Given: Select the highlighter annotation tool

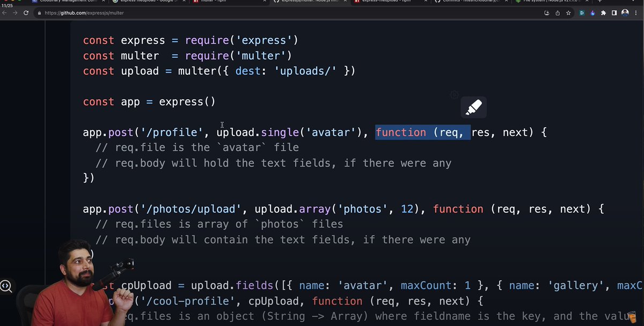Looking at the screenshot, I should (x=473, y=107).
